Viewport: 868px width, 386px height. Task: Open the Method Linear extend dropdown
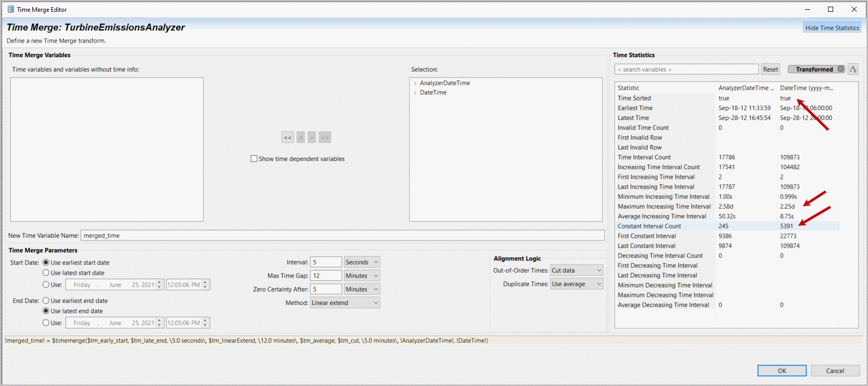[x=345, y=303]
